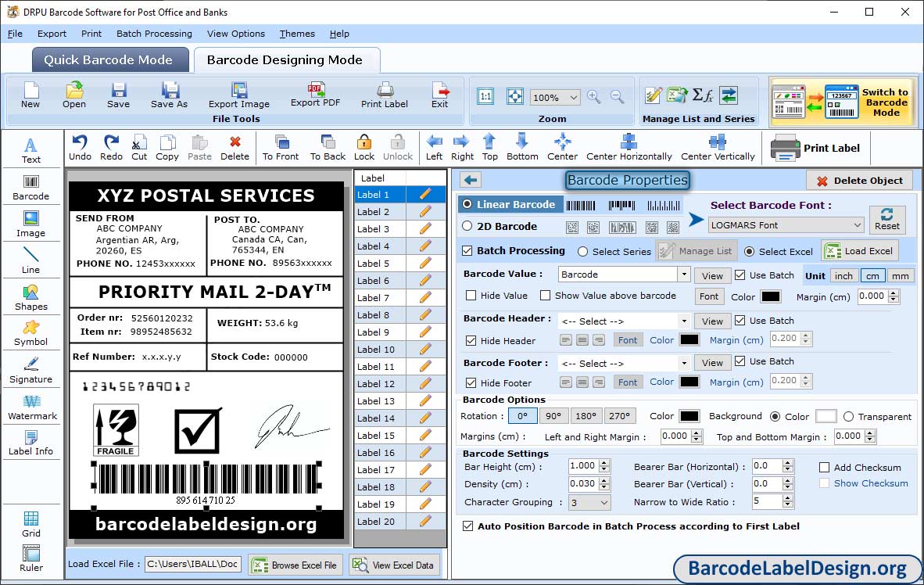
Task: Open the File menu
Action: pyautogui.click(x=15, y=34)
